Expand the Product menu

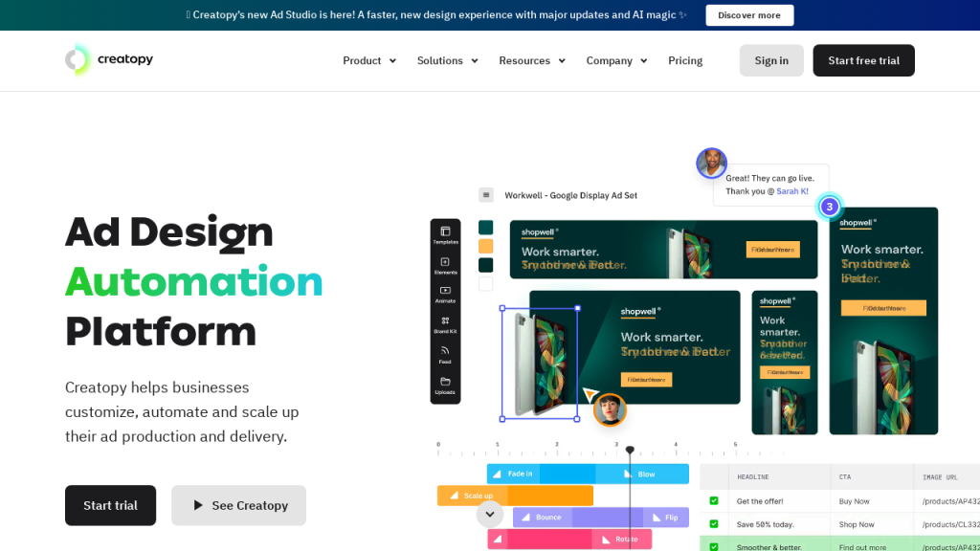(x=369, y=60)
